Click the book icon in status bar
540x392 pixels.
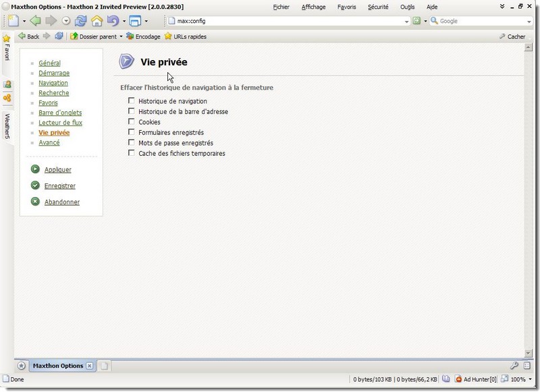(x=446, y=379)
